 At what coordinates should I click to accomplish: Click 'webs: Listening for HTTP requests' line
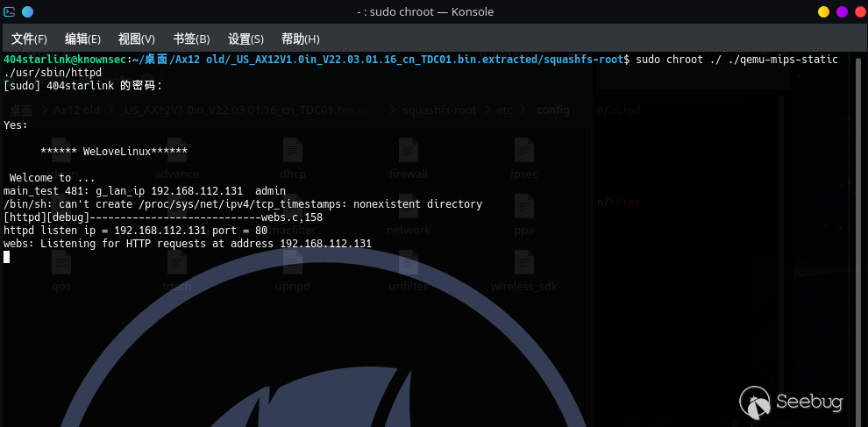click(188, 244)
